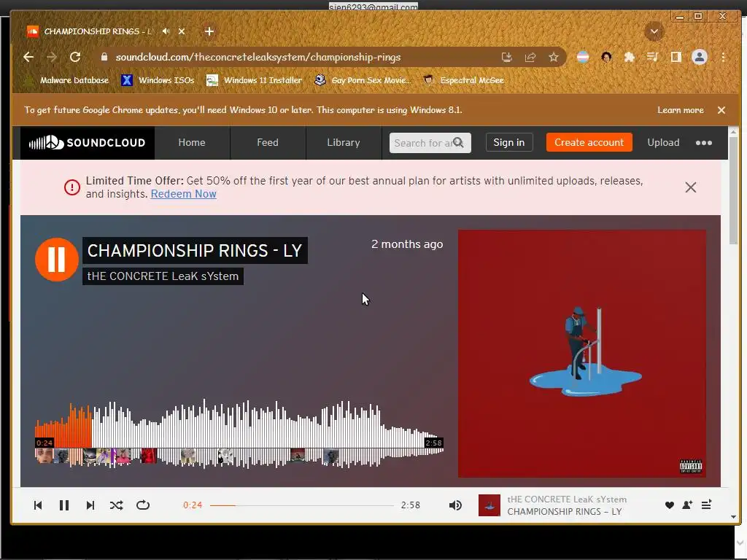The image size is (747, 560).
Task: Open the Library tab
Action: click(x=344, y=143)
